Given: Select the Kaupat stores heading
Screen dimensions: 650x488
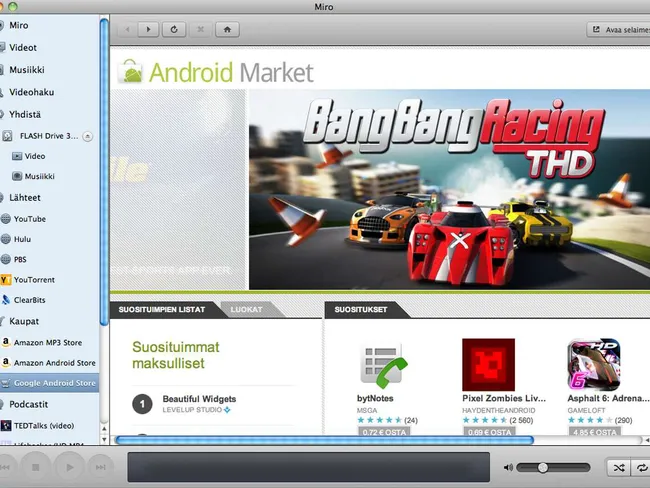Looking at the screenshot, I should [24, 321].
